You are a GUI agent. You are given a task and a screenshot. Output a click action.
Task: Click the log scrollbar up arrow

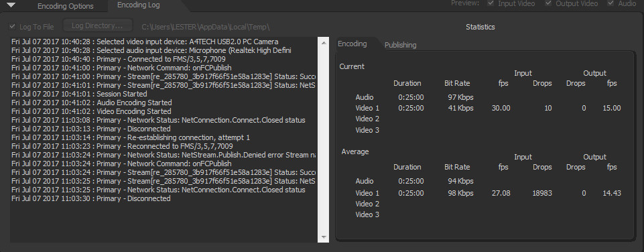[323, 42]
